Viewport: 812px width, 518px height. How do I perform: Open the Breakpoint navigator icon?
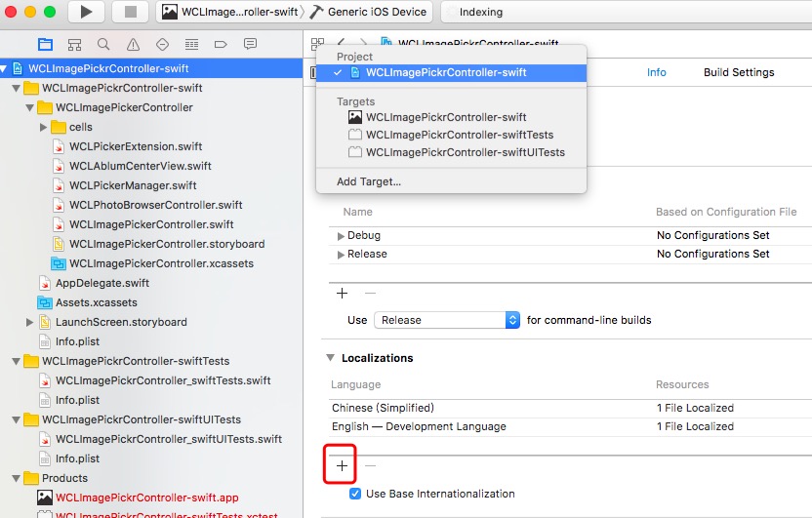[221, 45]
